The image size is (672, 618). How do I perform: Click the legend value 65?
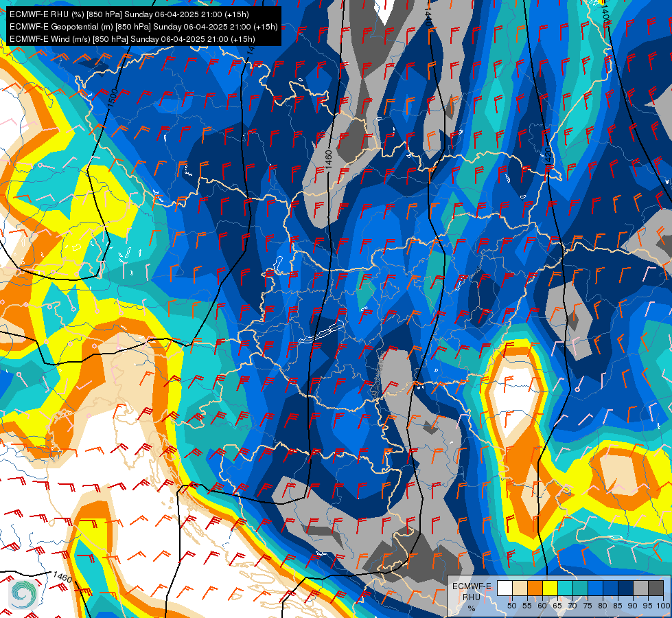(557, 606)
